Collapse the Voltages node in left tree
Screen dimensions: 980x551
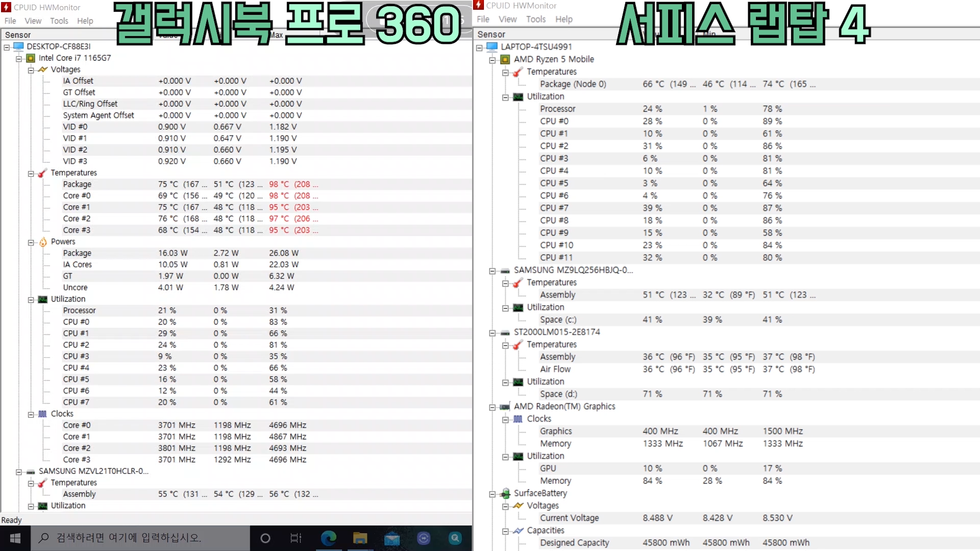tap(31, 70)
